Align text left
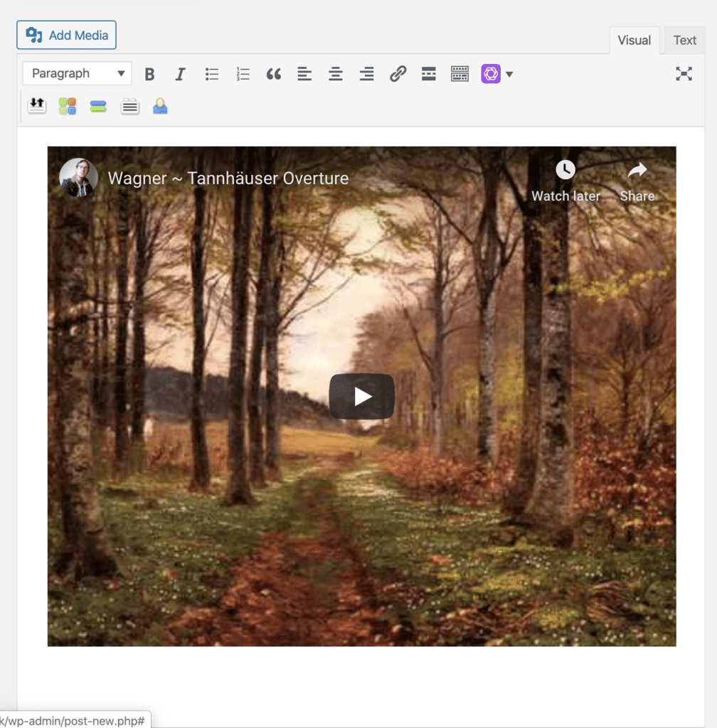717x728 pixels. click(304, 74)
